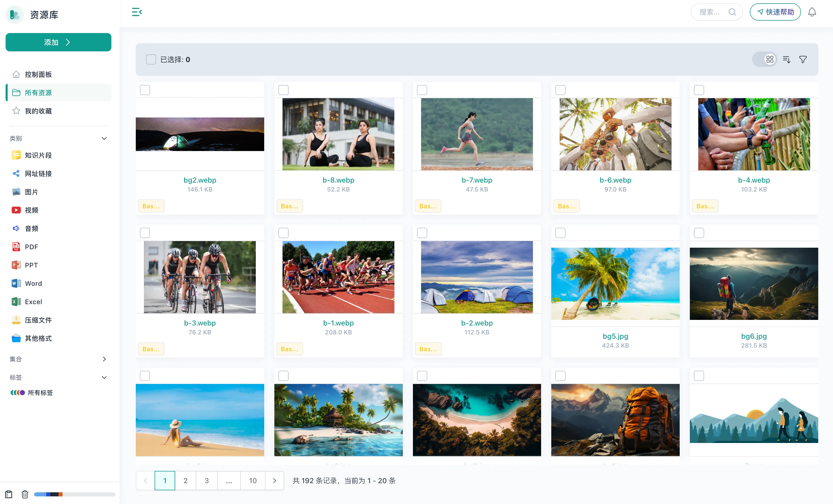Click the 添加 button
Viewport: 833px width, 504px height.
tap(58, 42)
